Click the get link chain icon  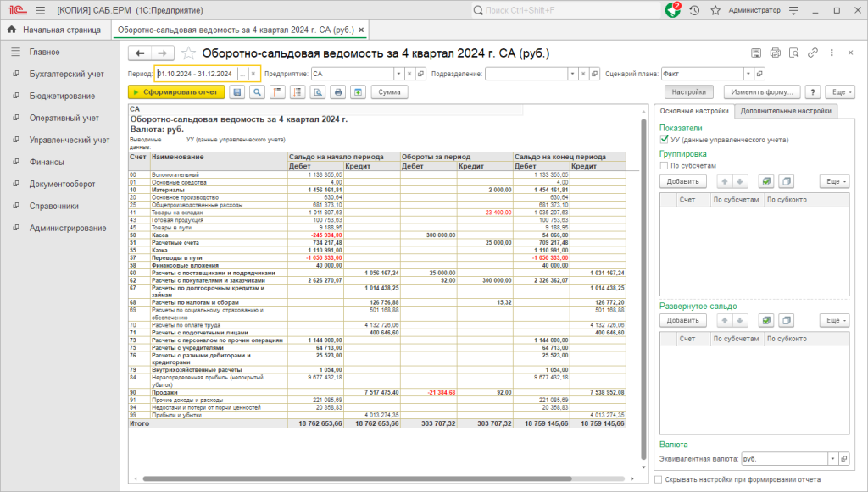click(x=813, y=53)
